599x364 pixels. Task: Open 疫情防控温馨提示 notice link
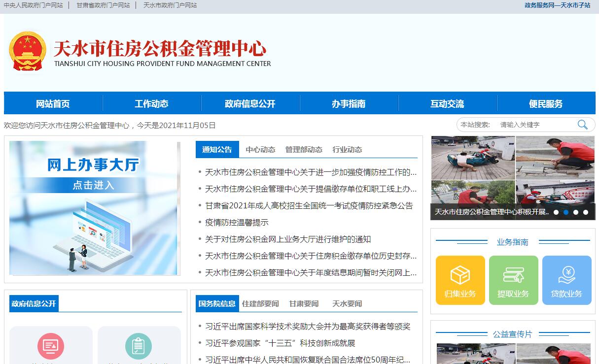pos(237,223)
